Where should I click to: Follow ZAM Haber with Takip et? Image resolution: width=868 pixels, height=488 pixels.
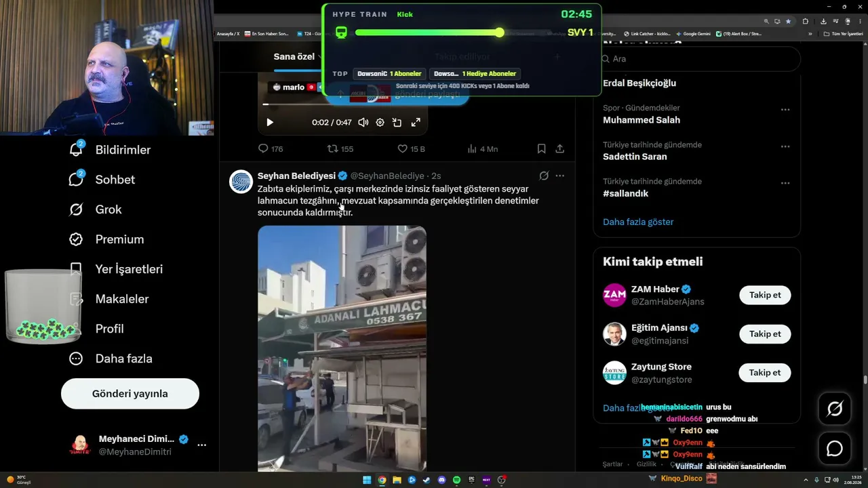pos(765,295)
